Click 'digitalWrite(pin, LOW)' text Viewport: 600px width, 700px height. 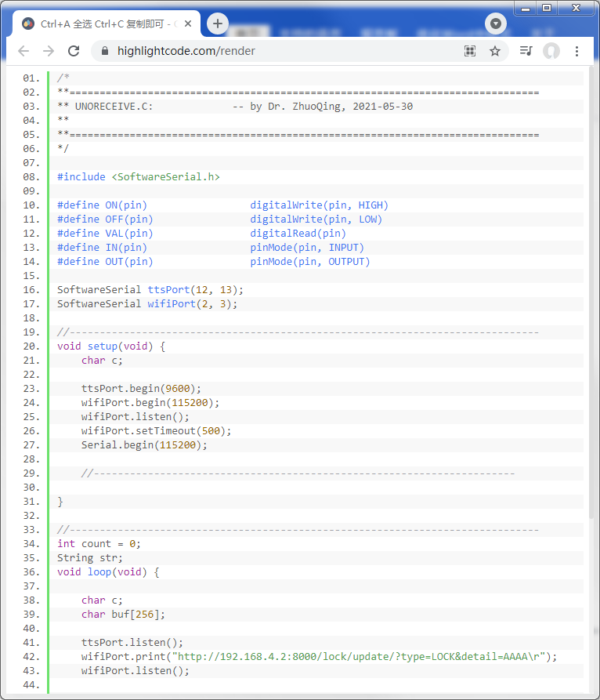[x=316, y=219]
